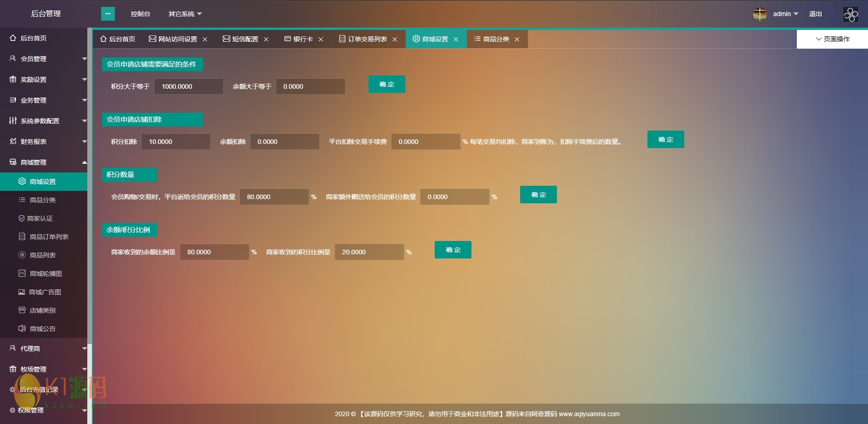This screenshot has width=868, height=424.
Task: Expand the 会员管理 sidebar menu arrow
Action: point(84,59)
